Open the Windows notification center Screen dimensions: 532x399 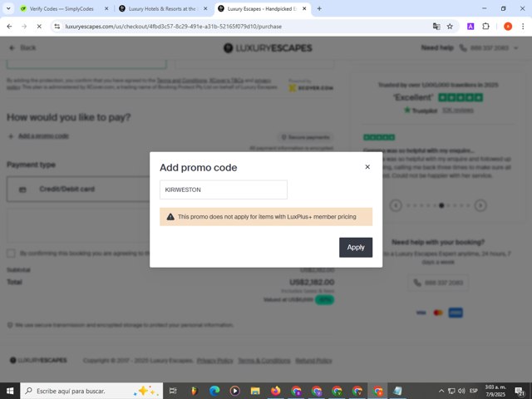click(x=520, y=391)
